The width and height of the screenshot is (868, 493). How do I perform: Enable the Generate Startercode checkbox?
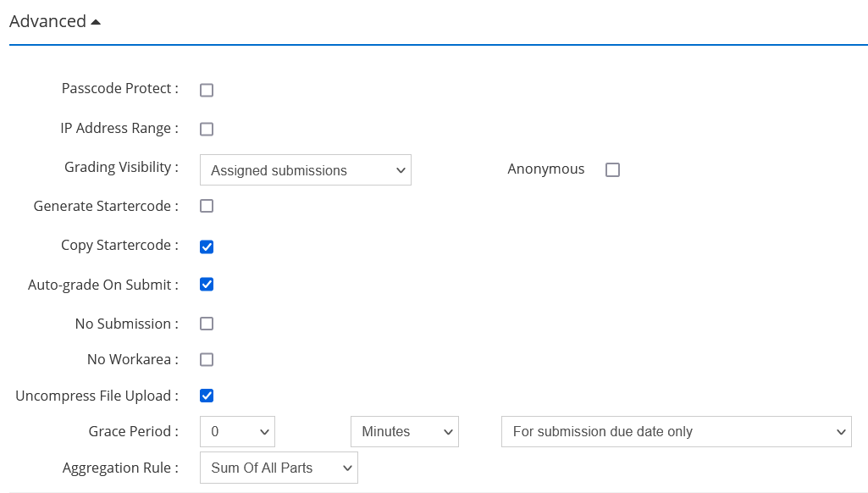tap(207, 206)
